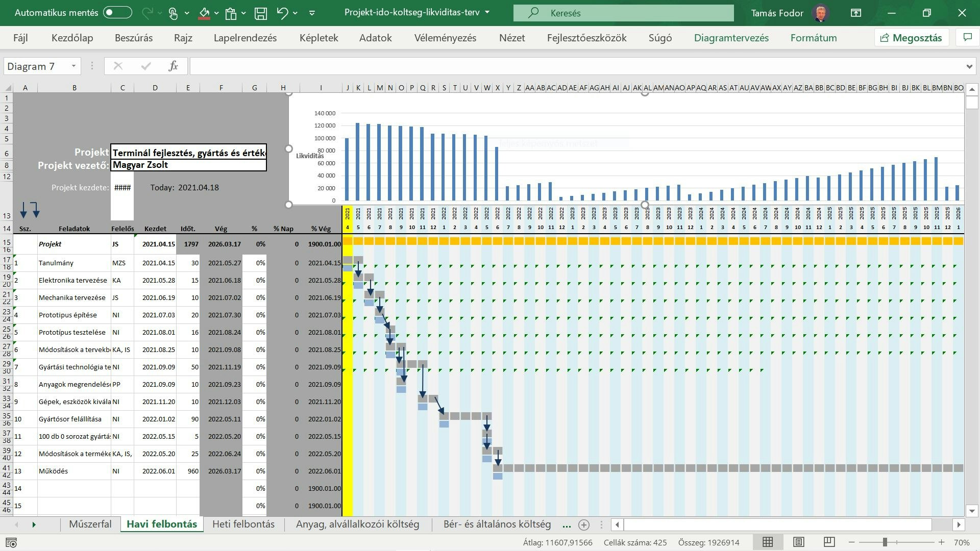
Task: Click the save floppy disk icon
Action: (x=261, y=13)
